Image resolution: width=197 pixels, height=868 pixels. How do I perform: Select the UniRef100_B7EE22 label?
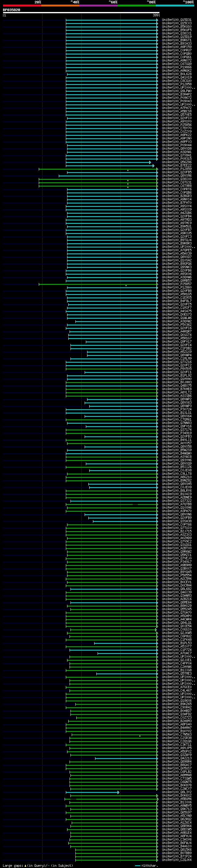tap(177, 165)
